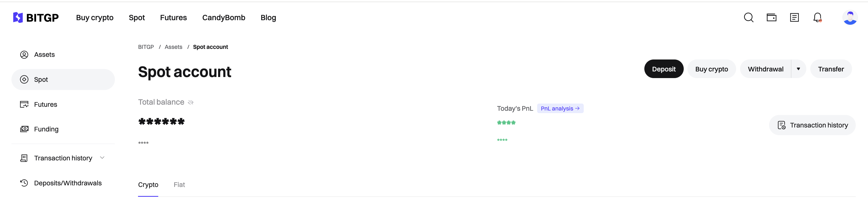Expand Transaction history in the sidebar

102,157
